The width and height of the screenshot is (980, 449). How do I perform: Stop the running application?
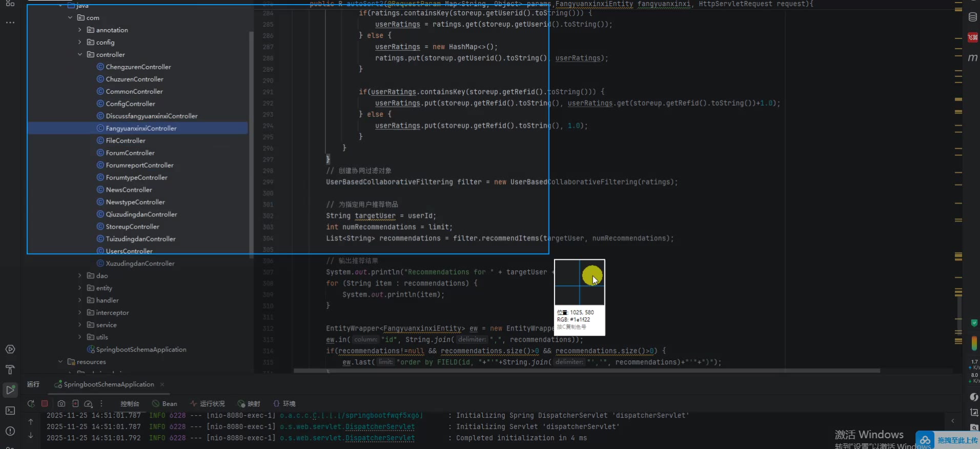pos(45,404)
